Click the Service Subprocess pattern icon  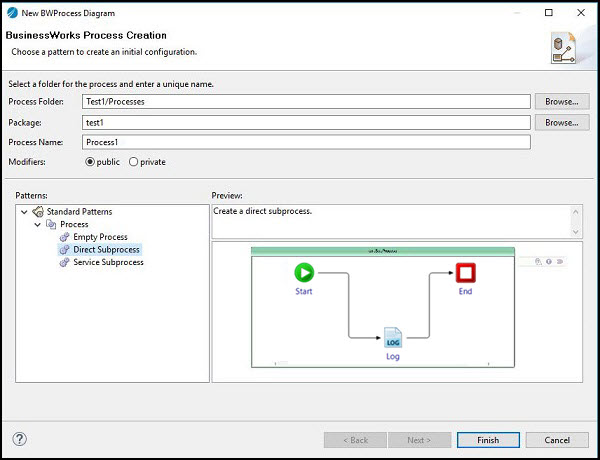pyautogui.click(x=65, y=262)
